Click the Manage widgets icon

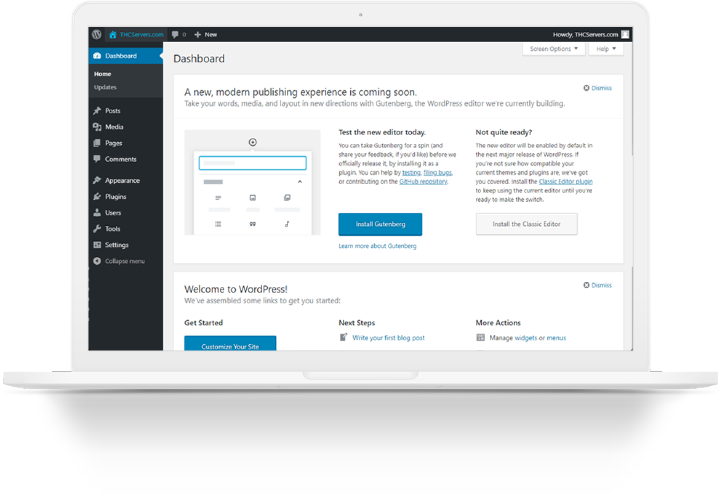pos(481,337)
